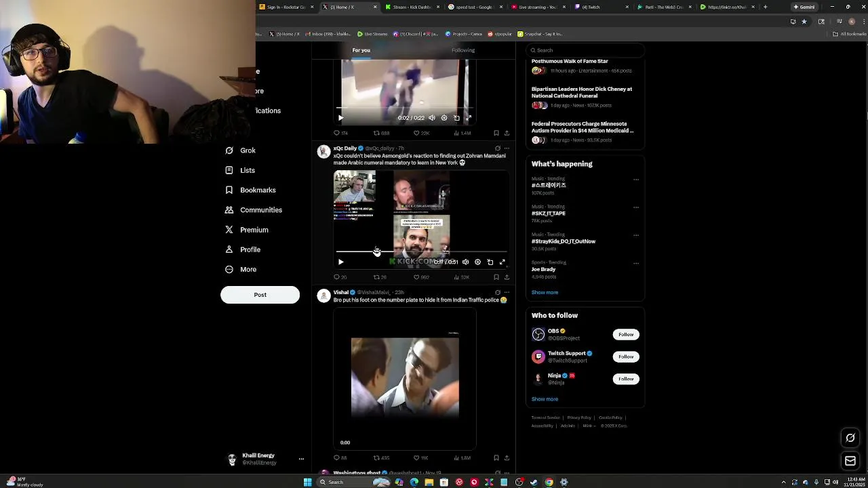The width and height of the screenshot is (868, 488).
Task: Toggle picture-in-picture on xQc Daily video
Action: click(x=490, y=262)
